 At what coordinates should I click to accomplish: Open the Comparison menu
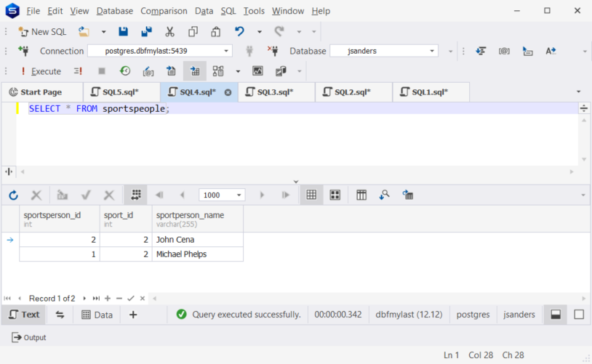pyautogui.click(x=164, y=11)
